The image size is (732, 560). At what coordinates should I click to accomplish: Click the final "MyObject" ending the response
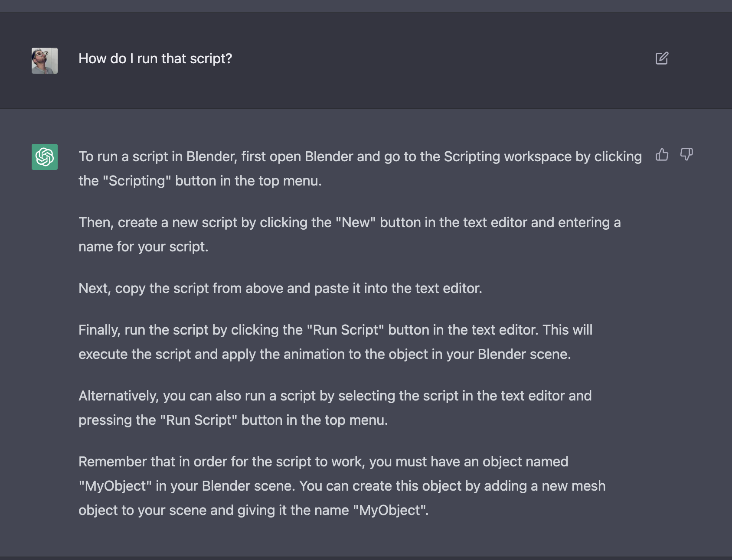390,510
